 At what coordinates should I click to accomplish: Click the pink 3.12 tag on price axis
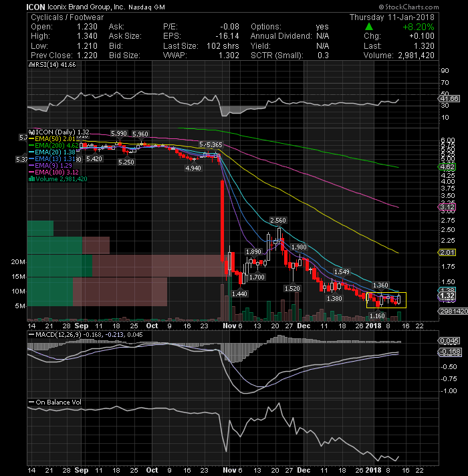point(447,207)
